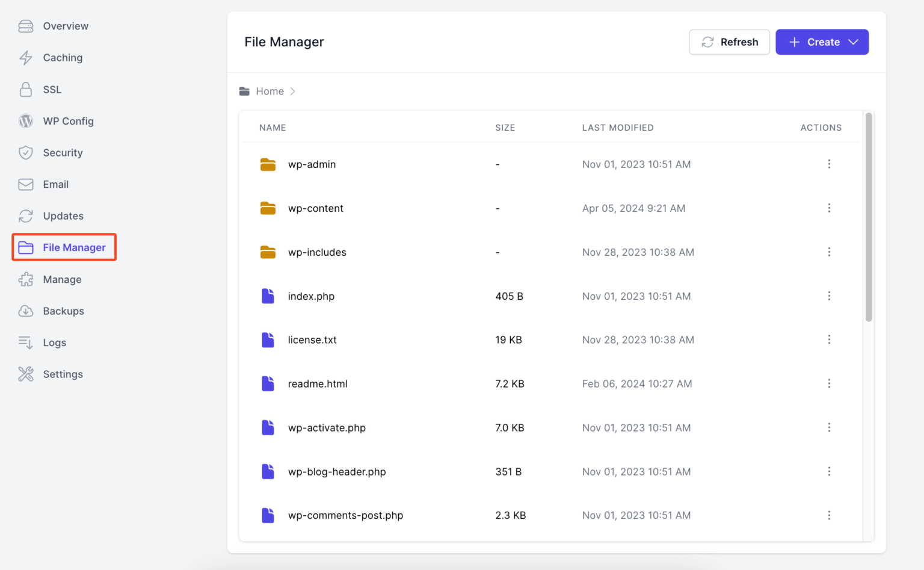Image resolution: width=924 pixels, height=570 pixels.
Task: Open Backups using the cloud download icon
Action: click(25, 311)
